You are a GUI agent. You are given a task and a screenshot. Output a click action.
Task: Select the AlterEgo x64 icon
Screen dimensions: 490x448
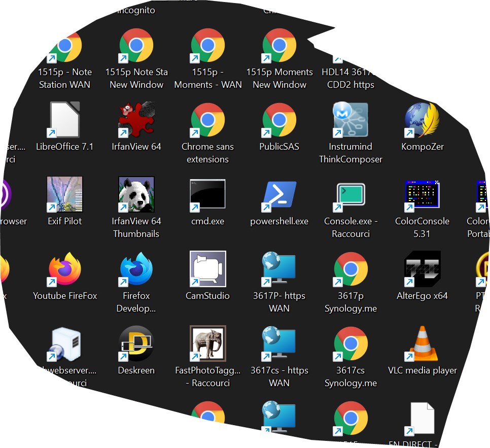pos(422,269)
